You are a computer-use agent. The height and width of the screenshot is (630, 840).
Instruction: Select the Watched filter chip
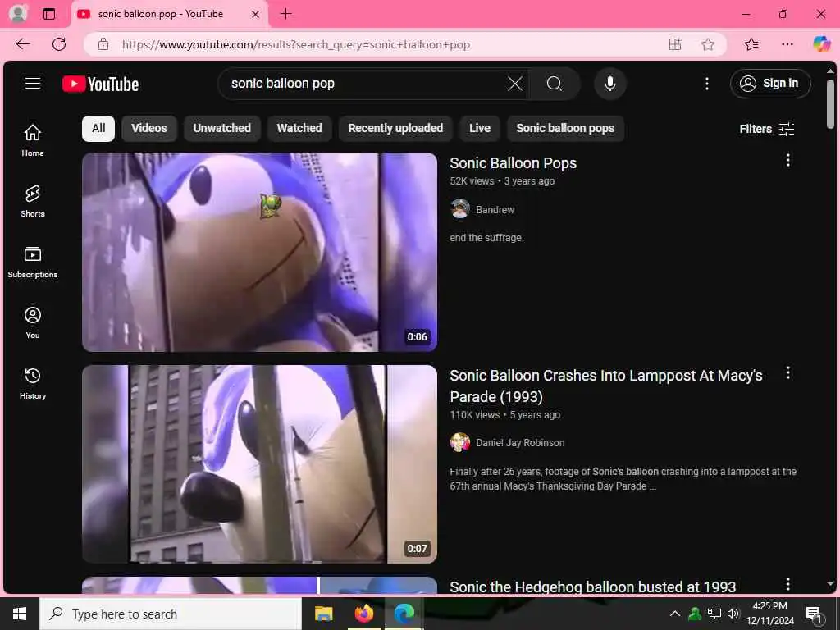(x=299, y=129)
